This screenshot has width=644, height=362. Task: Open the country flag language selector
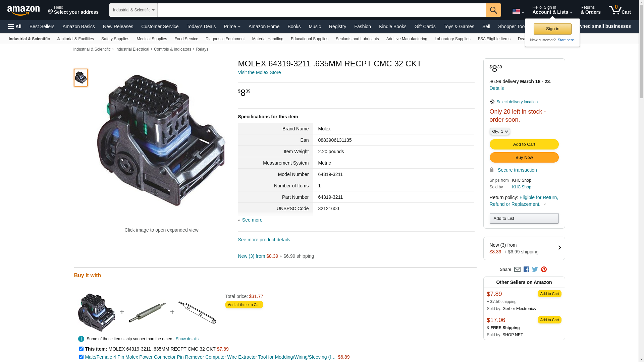[x=518, y=12]
